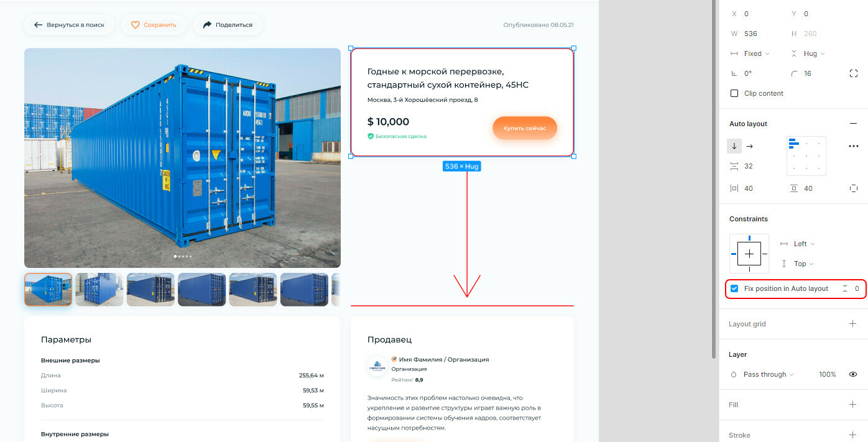Screen dimensions: 868x442
Task: Uncheck Fix position in Auto layout
Action: (x=734, y=288)
